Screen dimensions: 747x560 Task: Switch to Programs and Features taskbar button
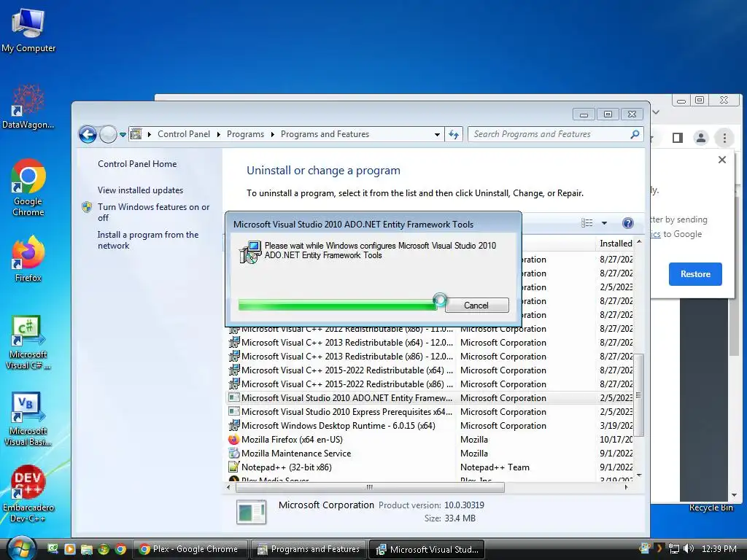tap(309, 549)
